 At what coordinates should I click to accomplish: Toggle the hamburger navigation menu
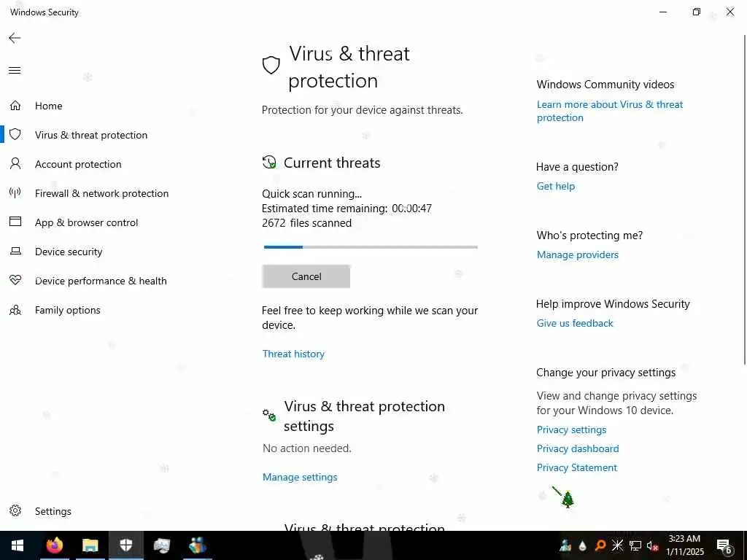(x=15, y=71)
